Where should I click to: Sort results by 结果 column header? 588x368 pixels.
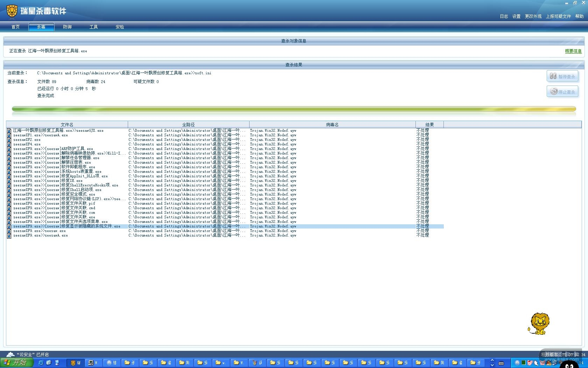pyautogui.click(x=429, y=124)
